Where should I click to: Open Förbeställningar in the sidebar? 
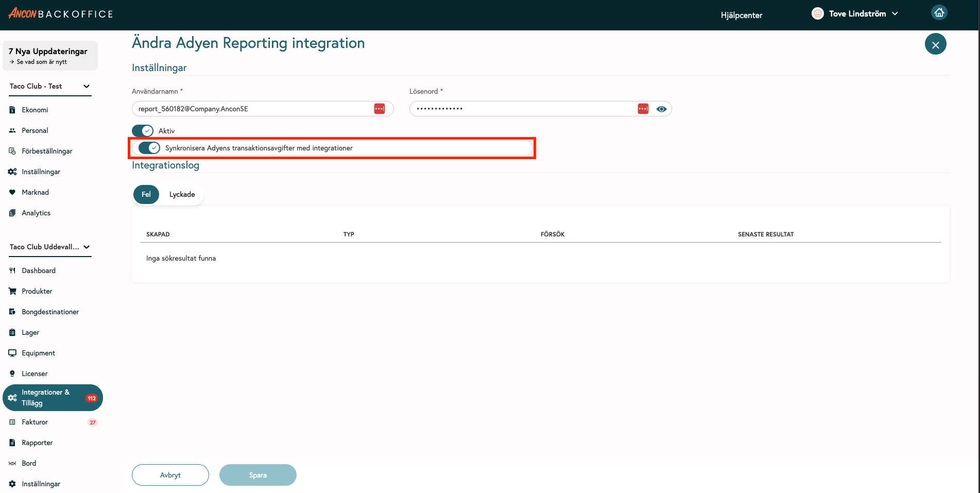coord(47,151)
